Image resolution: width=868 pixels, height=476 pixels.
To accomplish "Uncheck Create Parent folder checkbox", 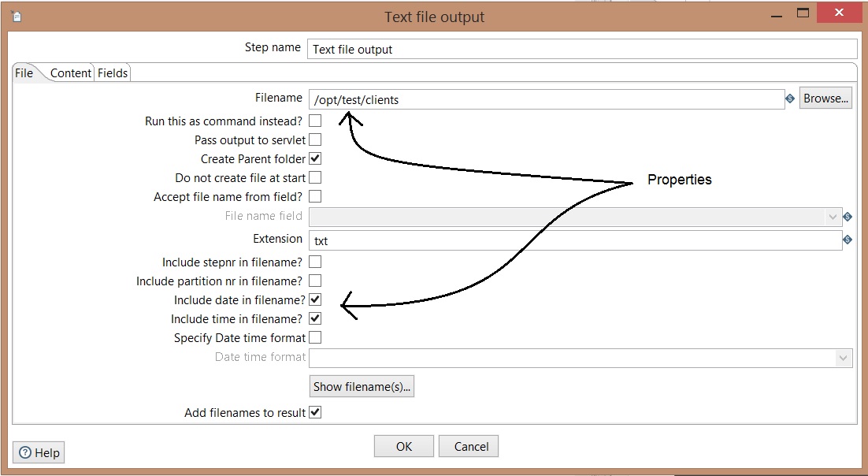I will [315, 159].
